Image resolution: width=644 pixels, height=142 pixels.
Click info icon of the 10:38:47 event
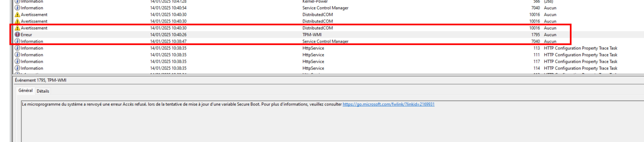17,41
